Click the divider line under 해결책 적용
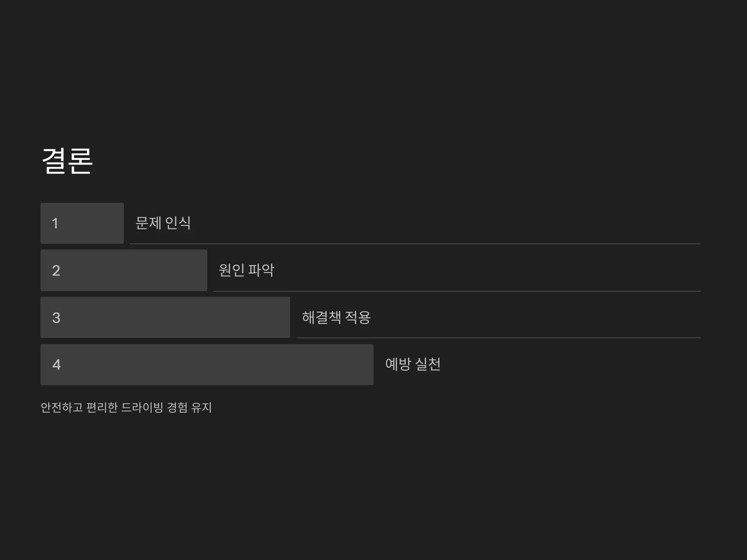 (498, 338)
